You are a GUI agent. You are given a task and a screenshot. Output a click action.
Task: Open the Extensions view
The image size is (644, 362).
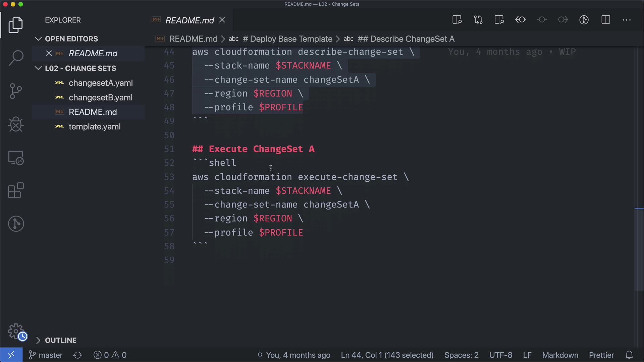pyautogui.click(x=16, y=191)
